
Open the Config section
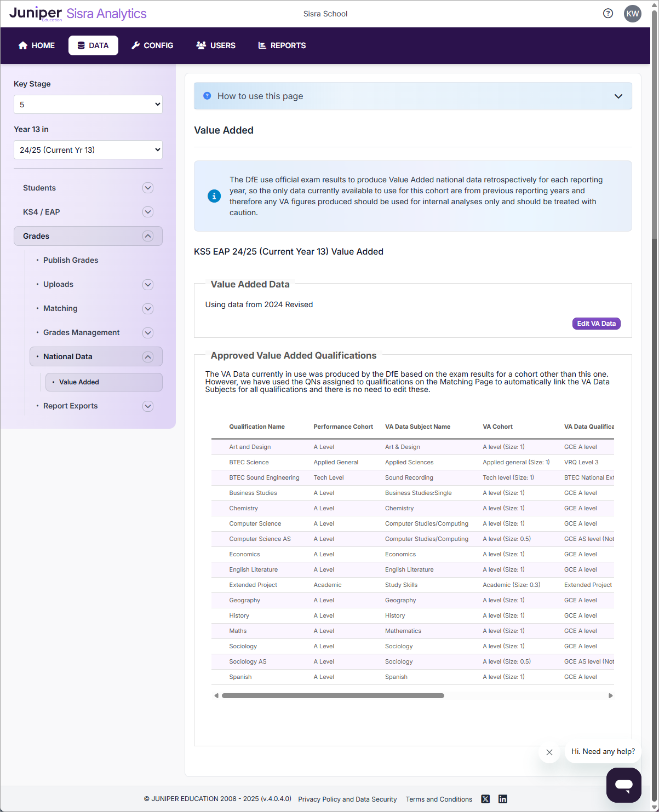[152, 45]
